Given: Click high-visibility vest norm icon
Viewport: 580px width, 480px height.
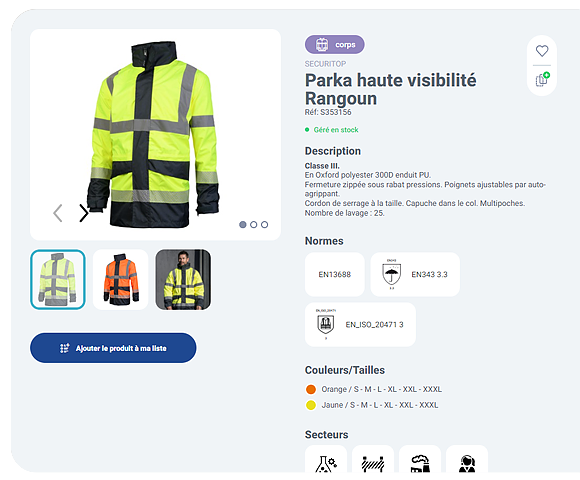Looking at the screenshot, I should click(326, 324).
